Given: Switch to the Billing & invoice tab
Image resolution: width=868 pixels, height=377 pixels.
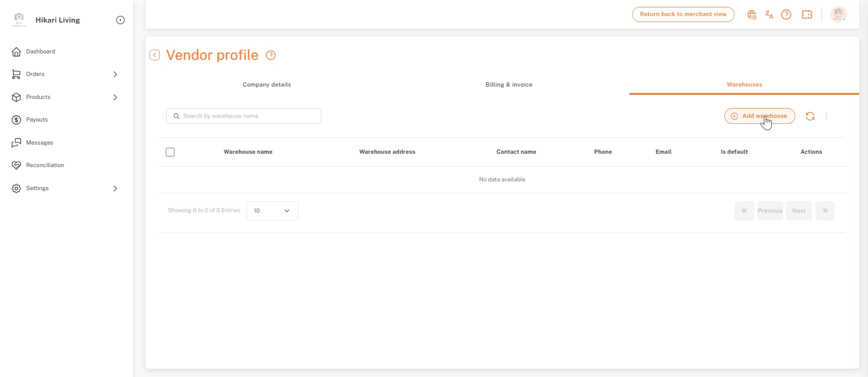Looking at the screenshot, I should [509, 85].
